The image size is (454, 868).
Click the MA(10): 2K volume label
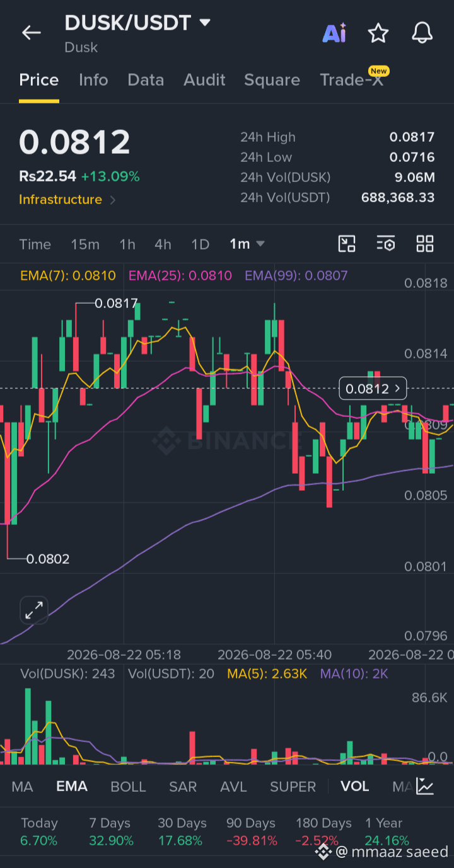[354, 674]
